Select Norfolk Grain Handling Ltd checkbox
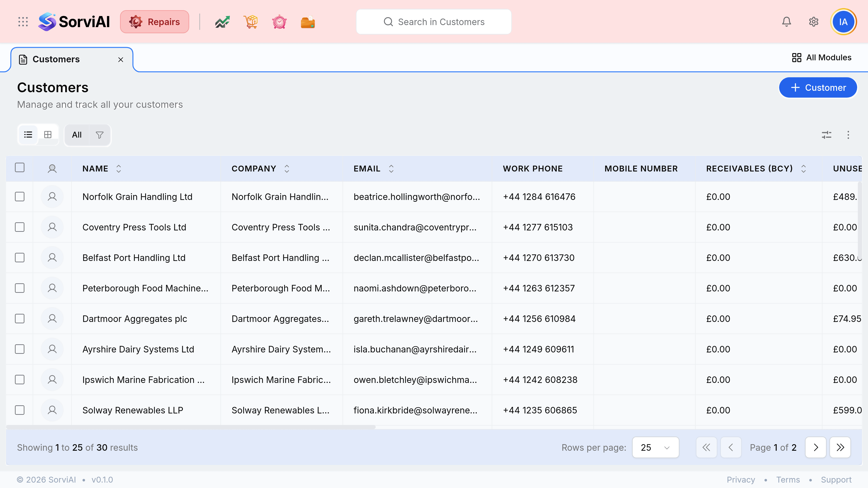The height and width of the screenshot is (488, 868). click(20, 197)
